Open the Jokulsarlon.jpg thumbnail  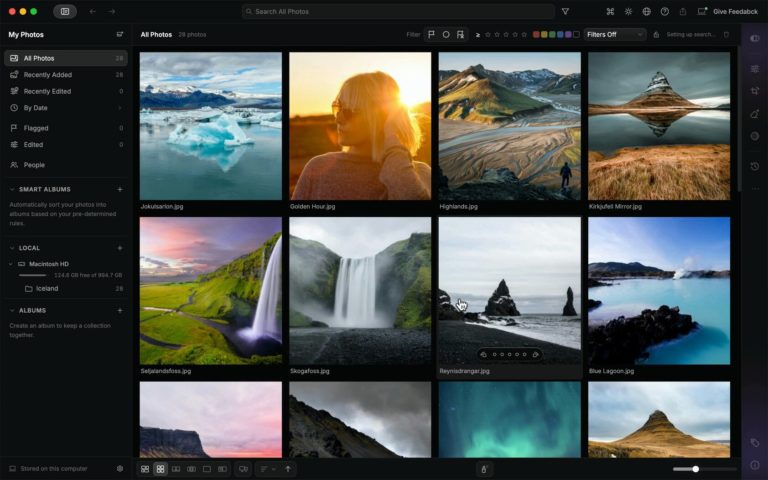pyautogui.click(x=211, y=126)
